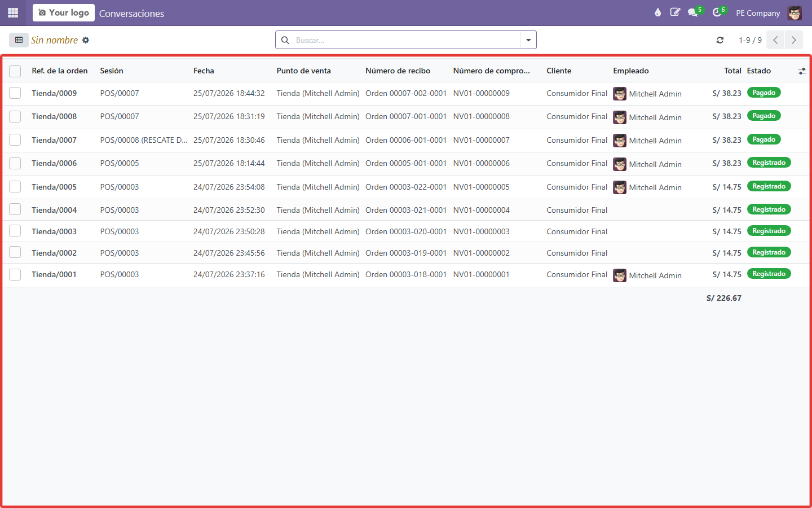Viewport: 812px width, 508px height.
Task: Select the Tienda/0003 row checkbox
Action: point(15,231)
